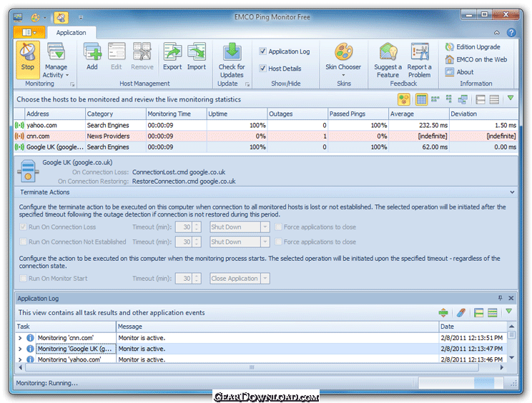Collapse the ribbon using the up arrow
532x403 pixels.
tap(497, 33)
